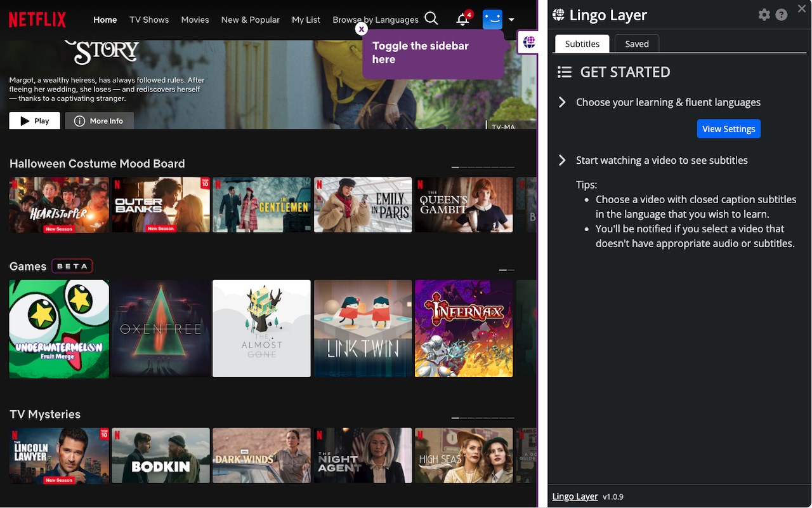Open Emily in Paris thumbnail

[363, 204]
